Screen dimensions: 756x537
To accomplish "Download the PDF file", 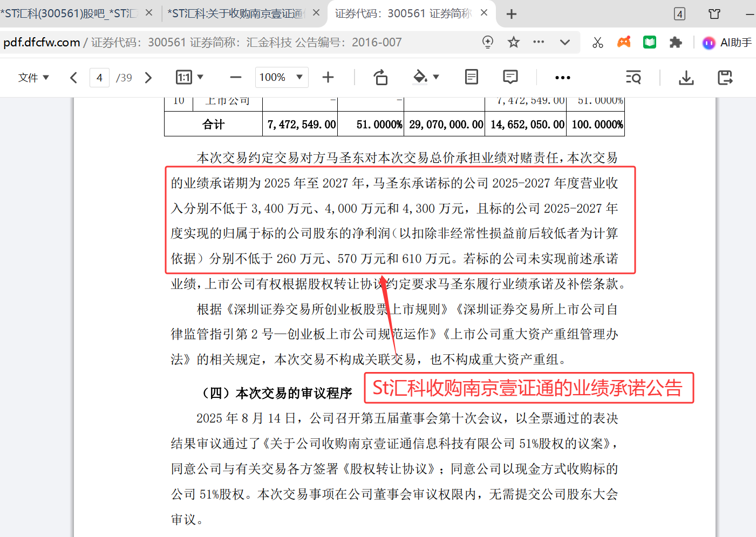I will pyautogui.click(x=686, y=78).
